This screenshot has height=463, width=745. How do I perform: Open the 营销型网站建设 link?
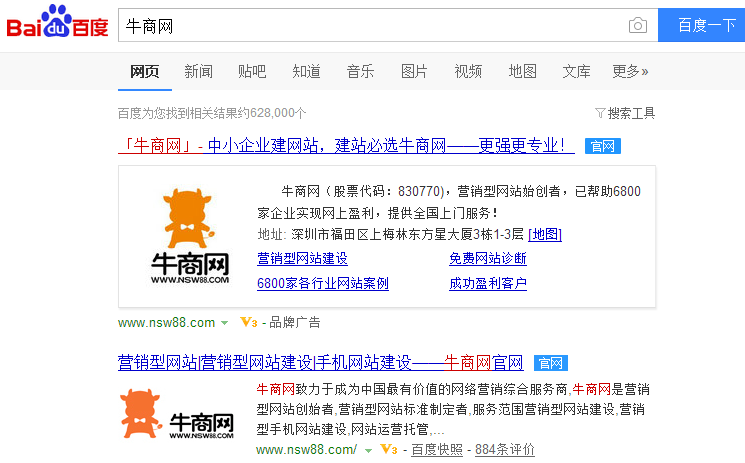[302, 259]
